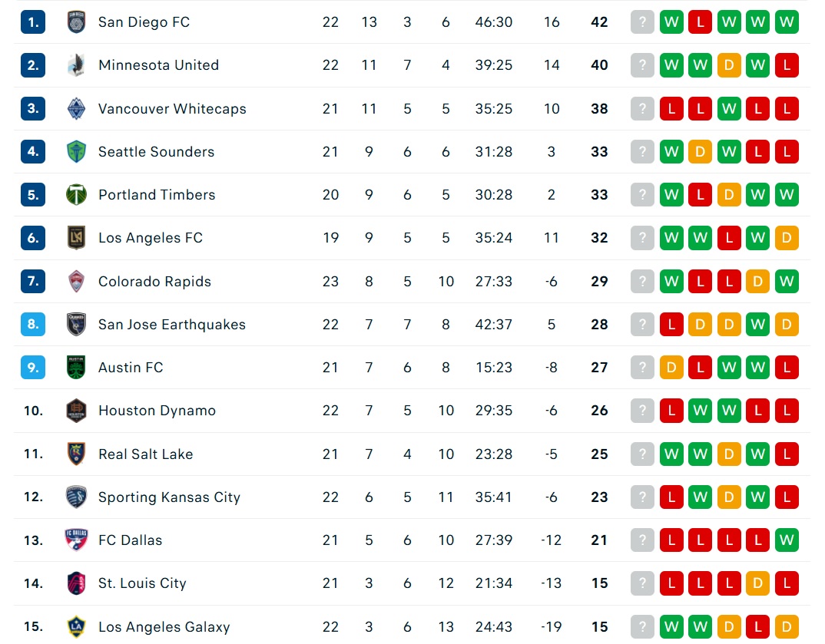Open the Colorado Rapids team page
This screenshot has height=644, width=825.
154,281
